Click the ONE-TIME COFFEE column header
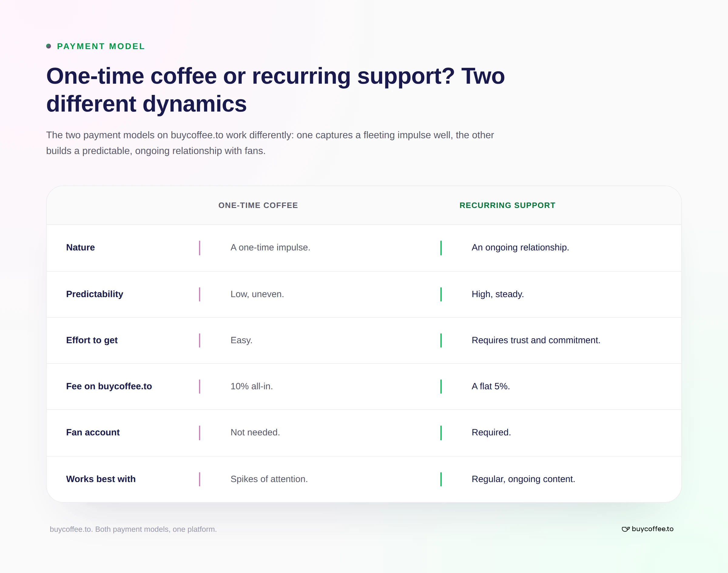The image size is (728, 573). (258, 205)
